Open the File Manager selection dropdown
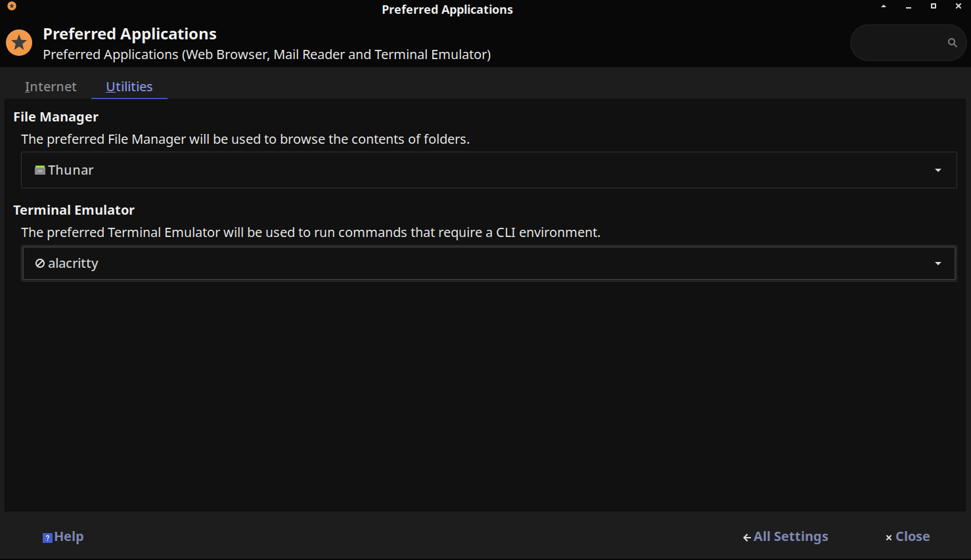971x560 pixels. coord(489,169)
